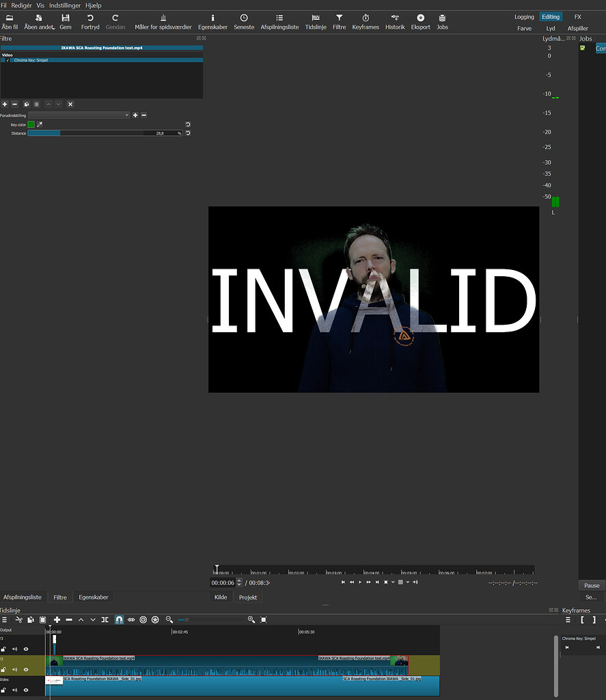Open the Indstillinger menu
Image resolution: width=606 pixels, height=700 pixels.
[64, 5]
